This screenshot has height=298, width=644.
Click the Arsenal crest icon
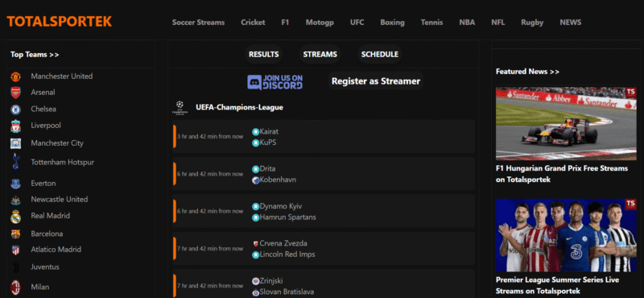click(15, 93)
